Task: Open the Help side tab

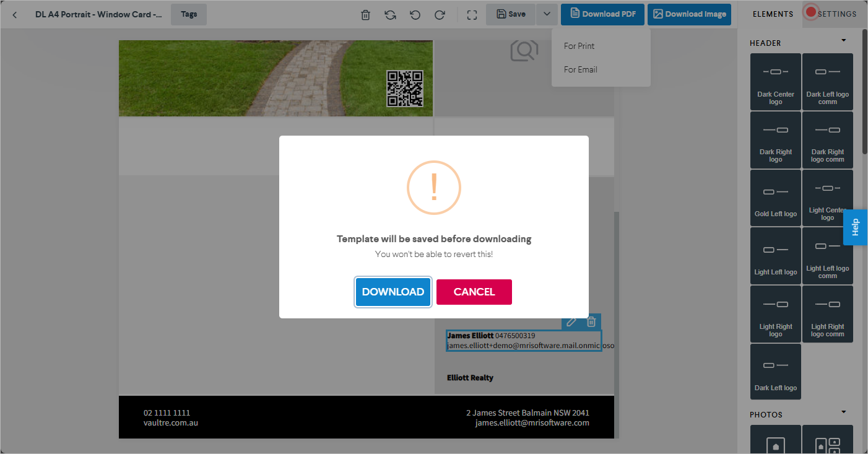Action: [856, 227]
